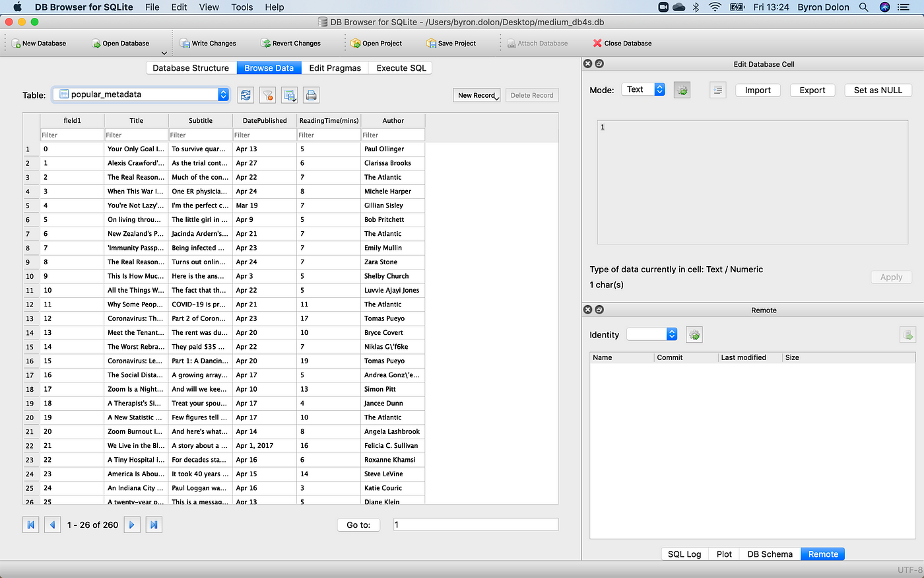Click the filter field under field1
This screenshot has width=924, height=578.
click(x=72, y=135)
